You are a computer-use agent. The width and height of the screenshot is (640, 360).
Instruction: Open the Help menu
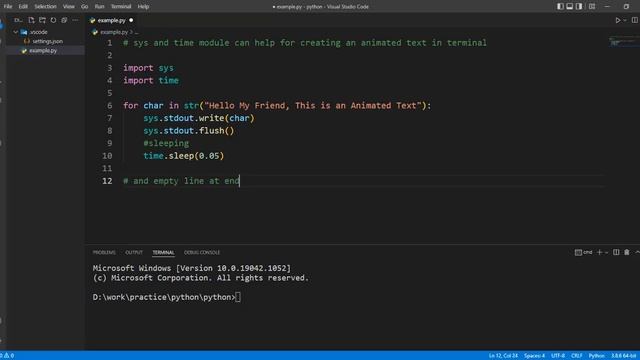tap(143, 7)
